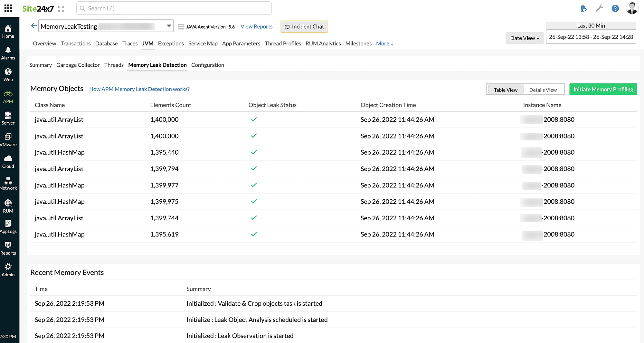
Task: Open the Server monitoring section
Action: [8, 117]
